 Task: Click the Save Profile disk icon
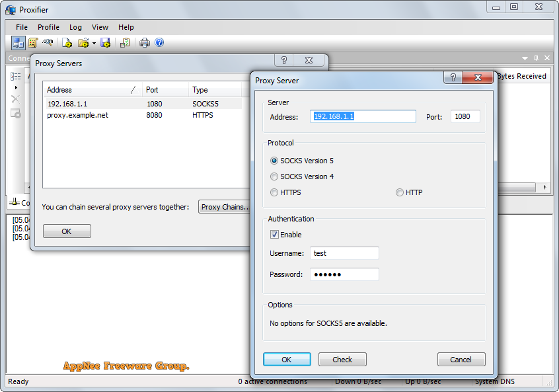coord(106,43)
